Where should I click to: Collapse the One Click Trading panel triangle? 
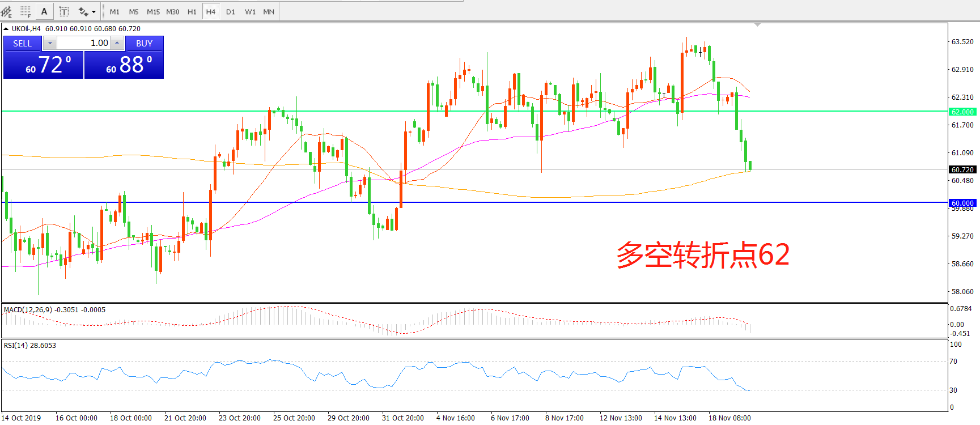(x=6, y=28)
